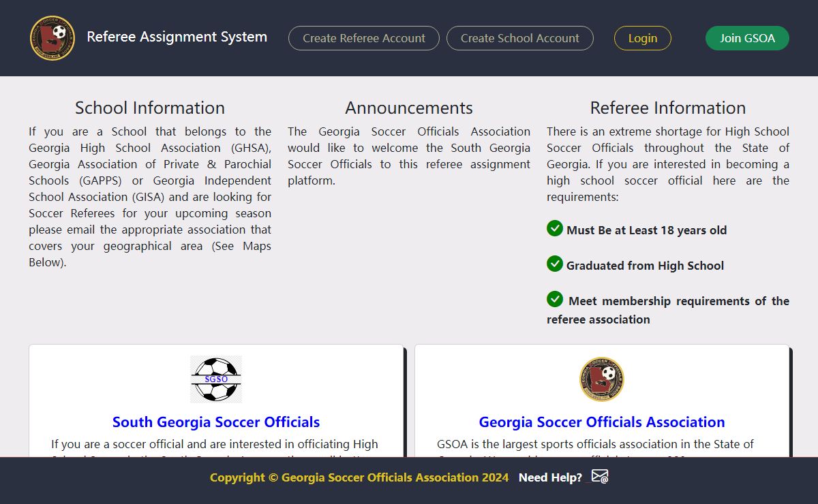Click the School Information paragraph about GHSA

pos(150,197)
